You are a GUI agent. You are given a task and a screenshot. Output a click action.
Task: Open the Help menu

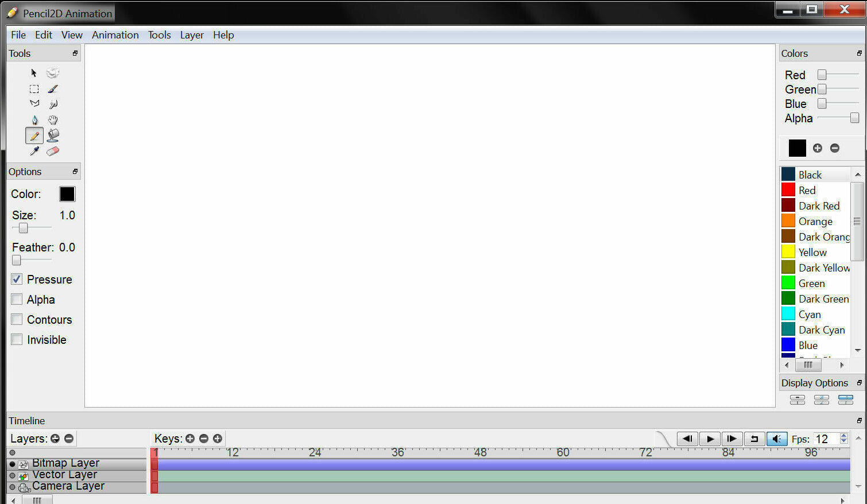[223, 35]
